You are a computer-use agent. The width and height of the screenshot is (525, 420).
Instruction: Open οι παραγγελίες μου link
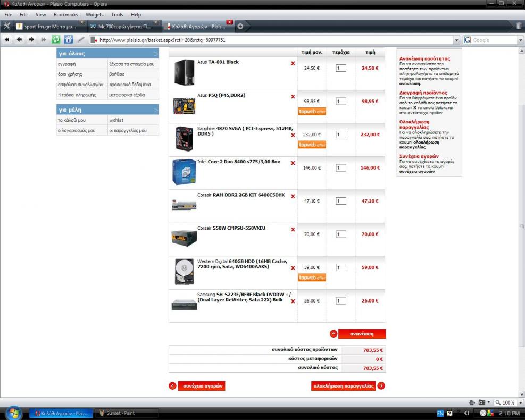pos(128,130)
